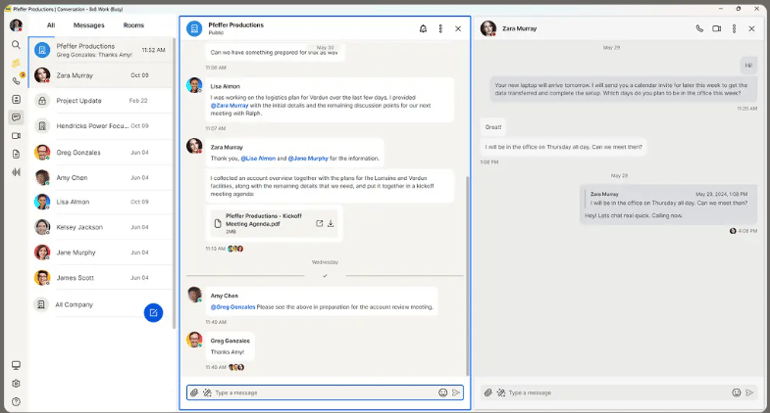The height and width of the screenshot is (413, 770).
Task: Open the search tool in the left sidebar
Action: tap(16, 45)
